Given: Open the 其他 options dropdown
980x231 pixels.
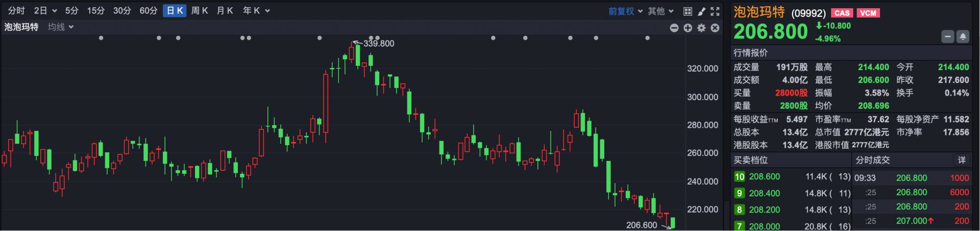Looking at the screenshot, I should click(x=661, y=11).
